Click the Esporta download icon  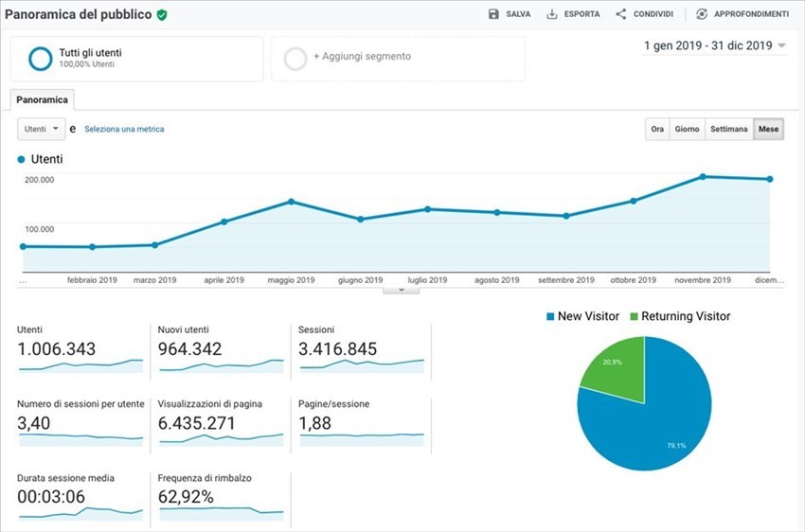(x=552, y=14)
